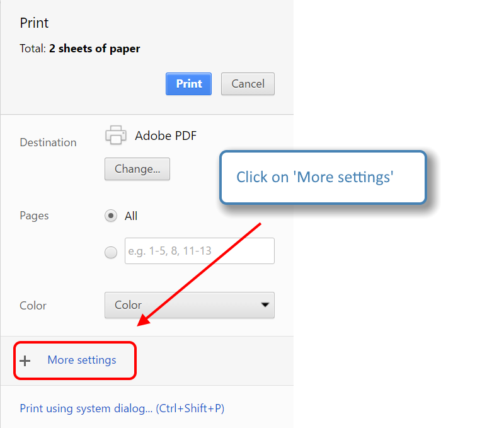
Task: Select Color from the color mode selector
Action: click(189, 305)
